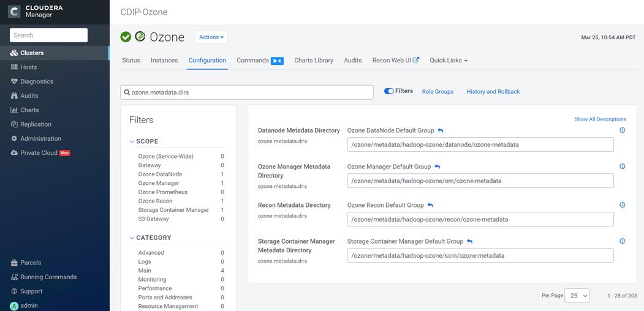Click the Recon Web UI external link icon
Screen dimensions: 644x311
[416, 60]
